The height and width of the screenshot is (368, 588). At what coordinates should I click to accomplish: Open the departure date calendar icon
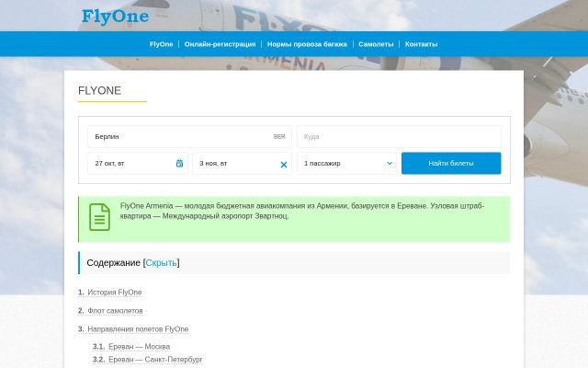point(180,164)
